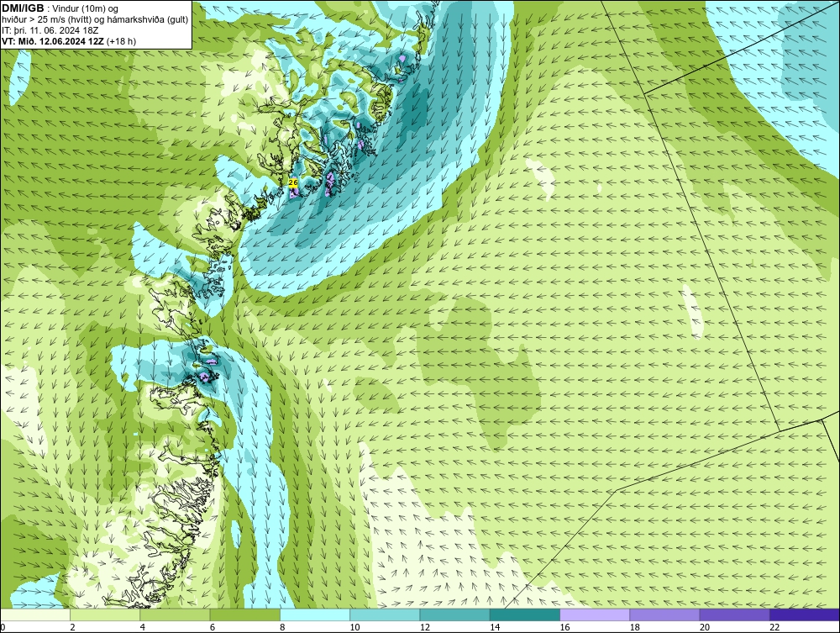Select the 0–2 m/s legend color
This screenshot has width=840, height=633.
click(34, 615)
